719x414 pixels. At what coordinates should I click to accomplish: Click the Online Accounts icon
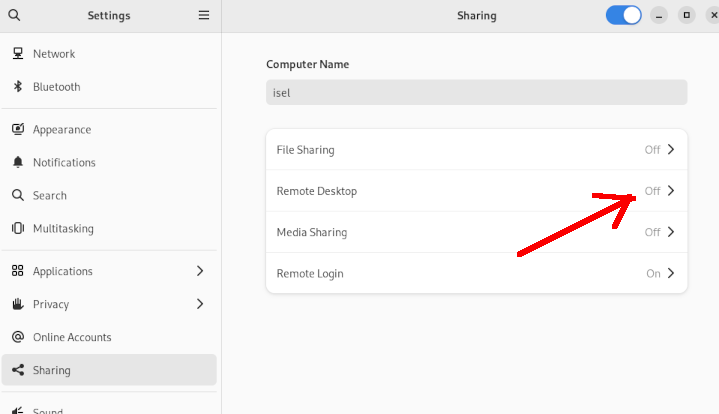pos(17,337)
